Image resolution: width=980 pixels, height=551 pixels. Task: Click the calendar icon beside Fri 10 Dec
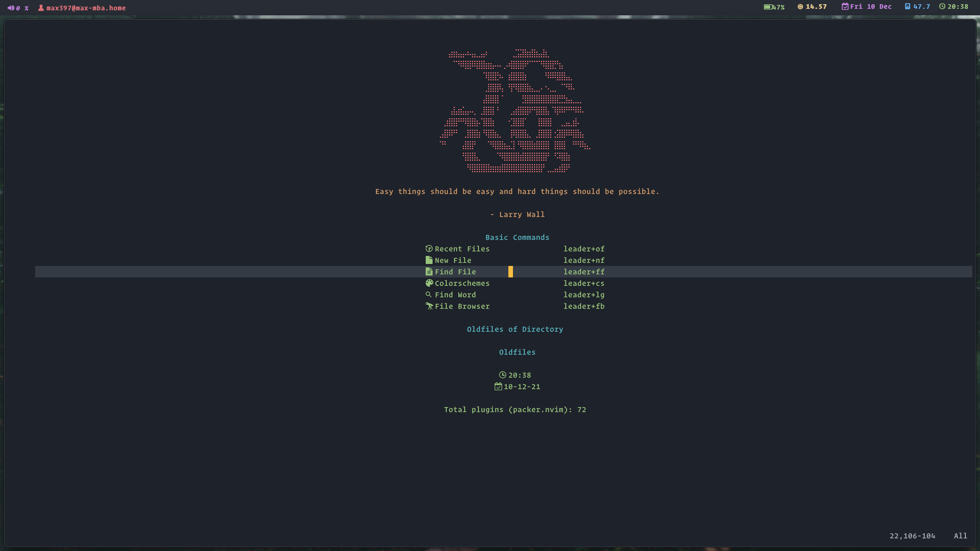point(845,7)
